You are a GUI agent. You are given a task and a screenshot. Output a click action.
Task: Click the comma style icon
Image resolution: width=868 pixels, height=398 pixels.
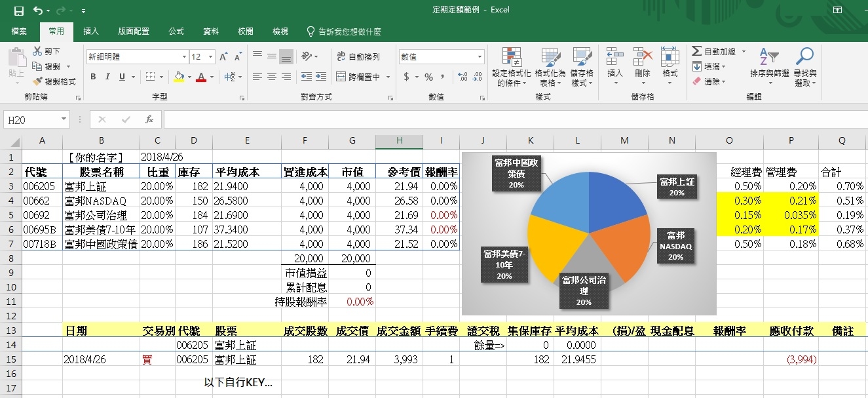pyautogui.click(x=443, y=77)
